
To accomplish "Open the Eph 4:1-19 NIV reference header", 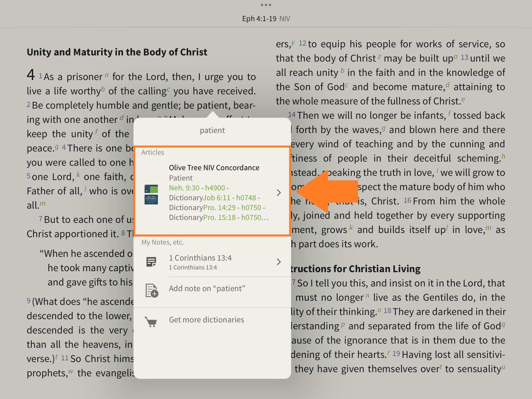I will pyautogui.click(x=266, y=19).
